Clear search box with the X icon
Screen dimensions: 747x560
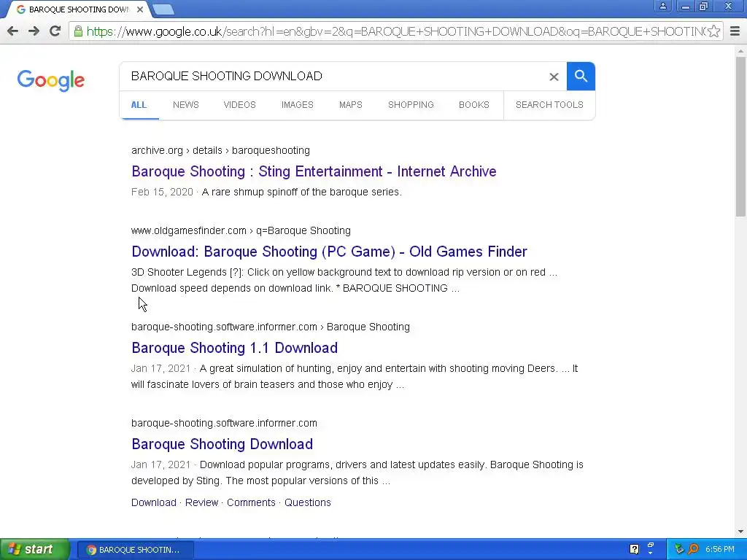click(554, 77)
